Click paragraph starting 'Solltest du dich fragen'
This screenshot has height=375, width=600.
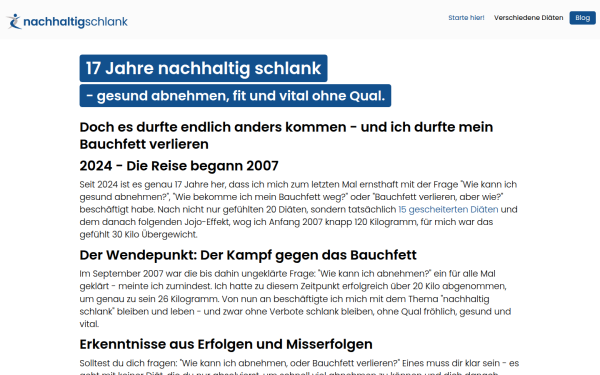(x=299, y=366)
